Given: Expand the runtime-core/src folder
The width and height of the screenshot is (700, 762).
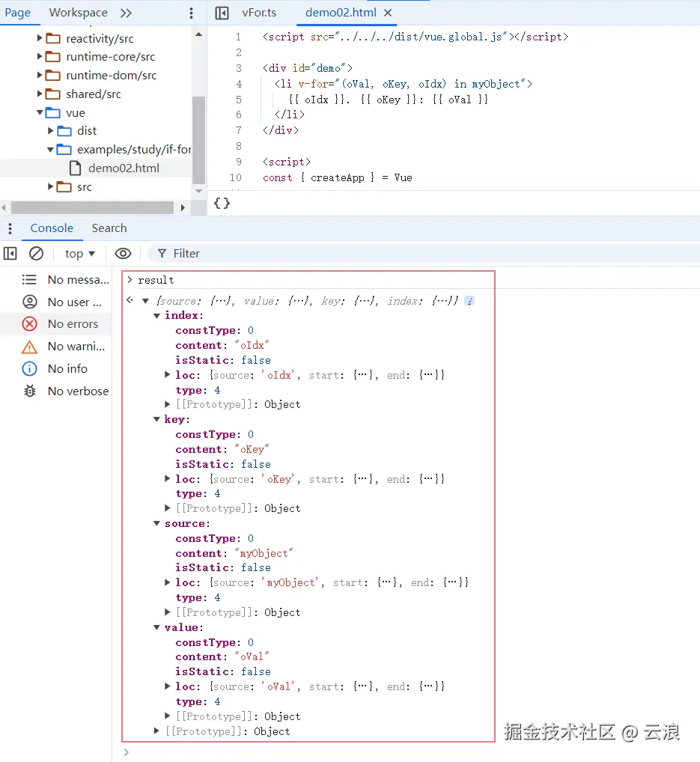Looking at the screenshot, I should coord(40,56).
